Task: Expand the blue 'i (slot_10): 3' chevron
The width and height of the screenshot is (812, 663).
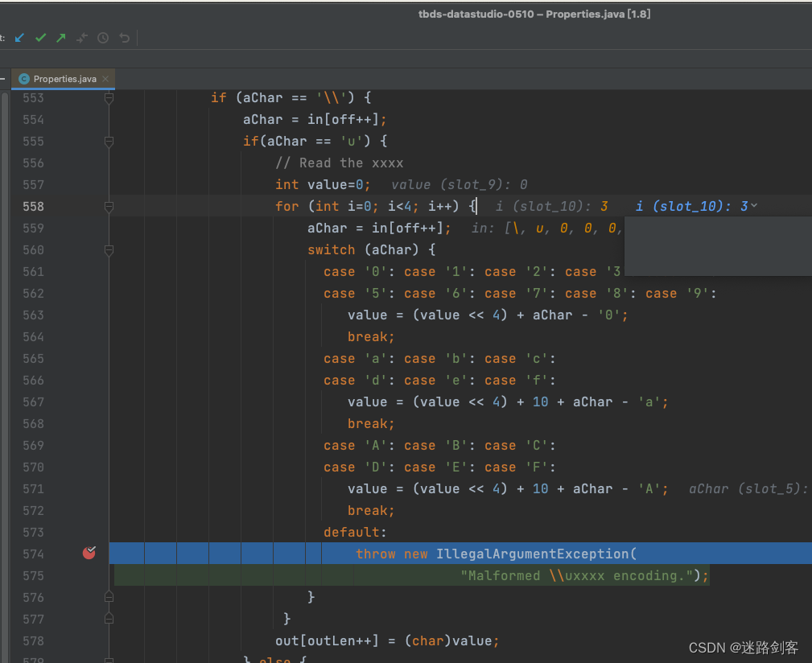Action: click(754, 206)
